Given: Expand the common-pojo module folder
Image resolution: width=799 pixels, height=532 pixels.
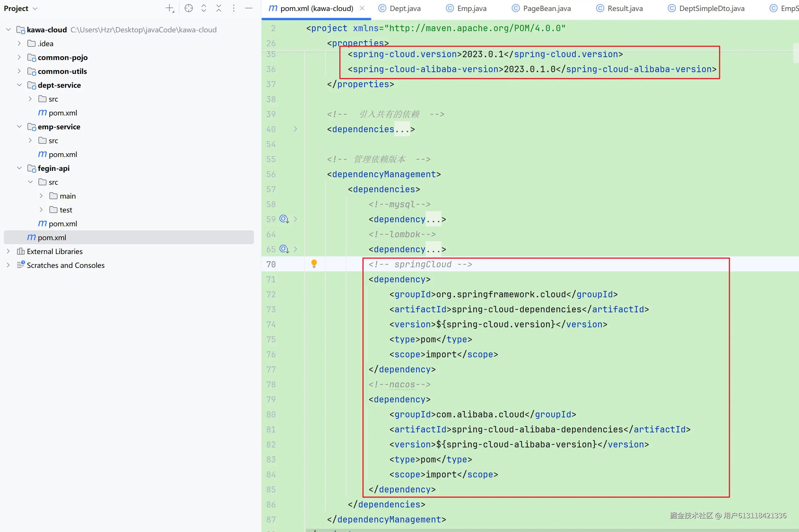Looking at the screenshot, I should click(x=19, y=57).
